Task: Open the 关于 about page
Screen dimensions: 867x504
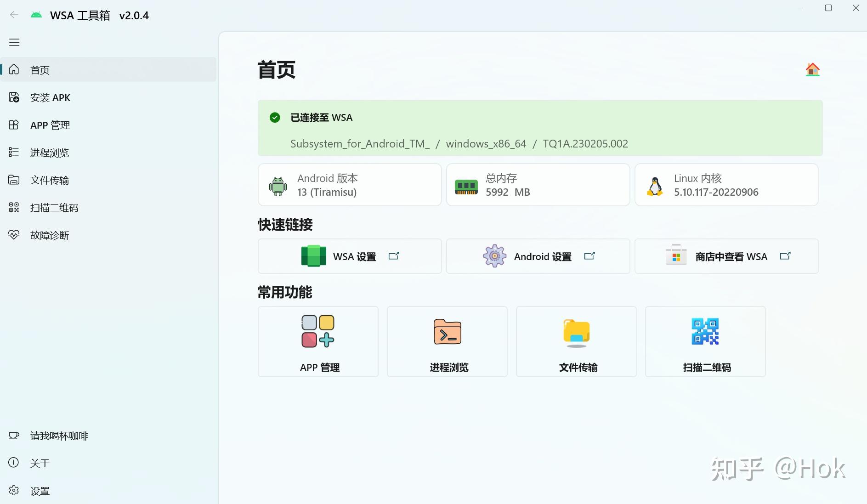Action: [x=40, y=463]
